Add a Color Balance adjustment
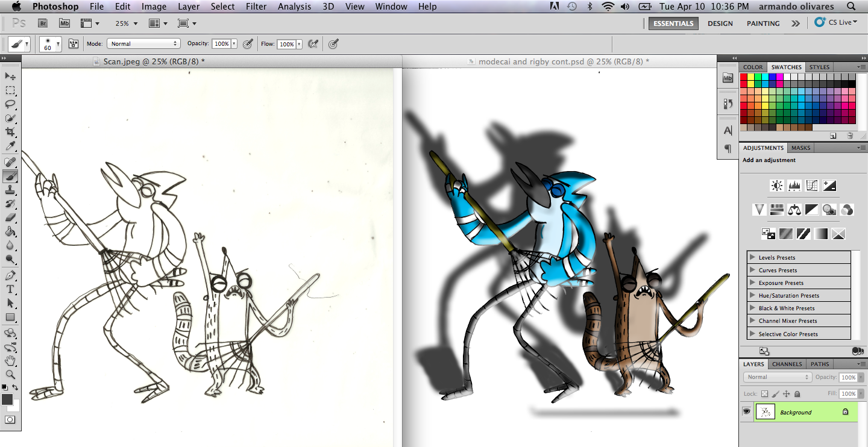The height and width of the screenshot is (447, 868). (x=794, y=210)
